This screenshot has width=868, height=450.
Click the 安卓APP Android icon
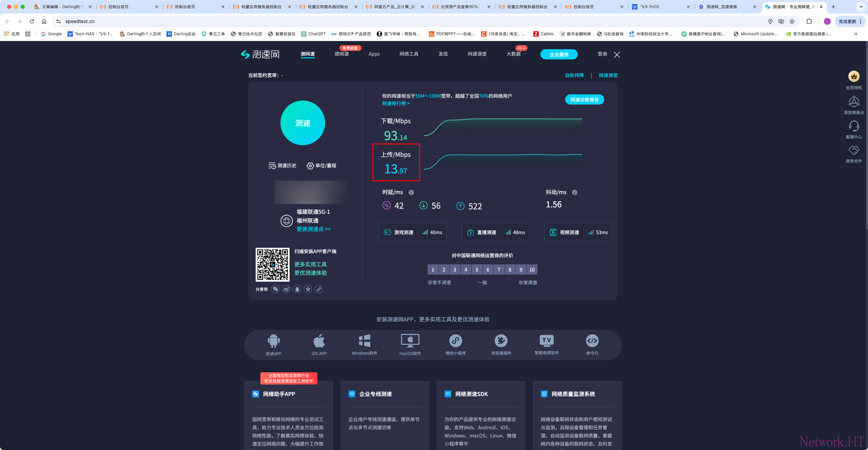point(274,341)
